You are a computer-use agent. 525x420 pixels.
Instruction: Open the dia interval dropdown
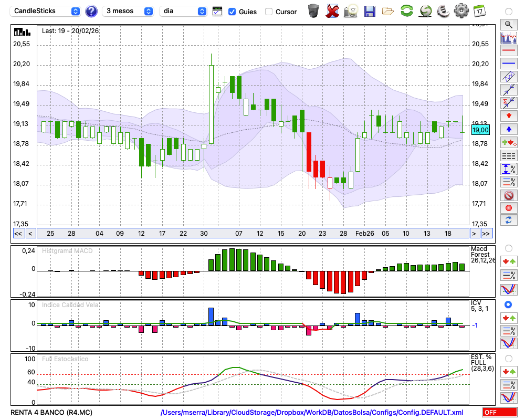tap(184, 11)
